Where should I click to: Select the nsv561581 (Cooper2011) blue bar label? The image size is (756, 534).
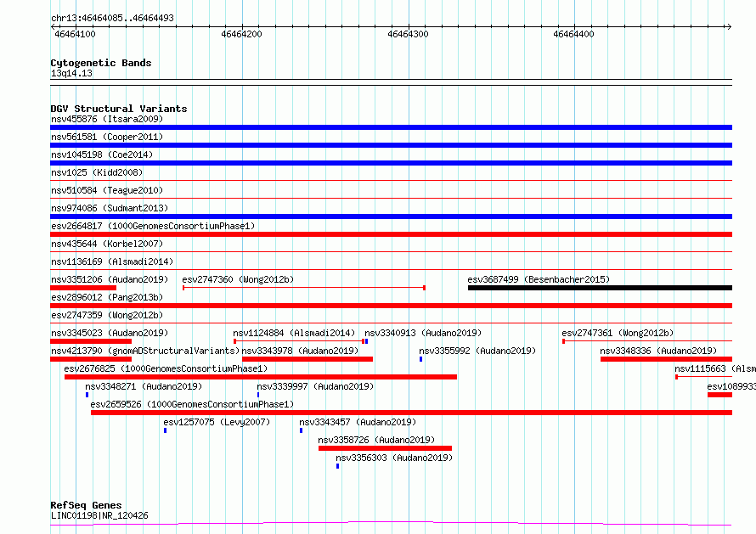tap(107, 137)
